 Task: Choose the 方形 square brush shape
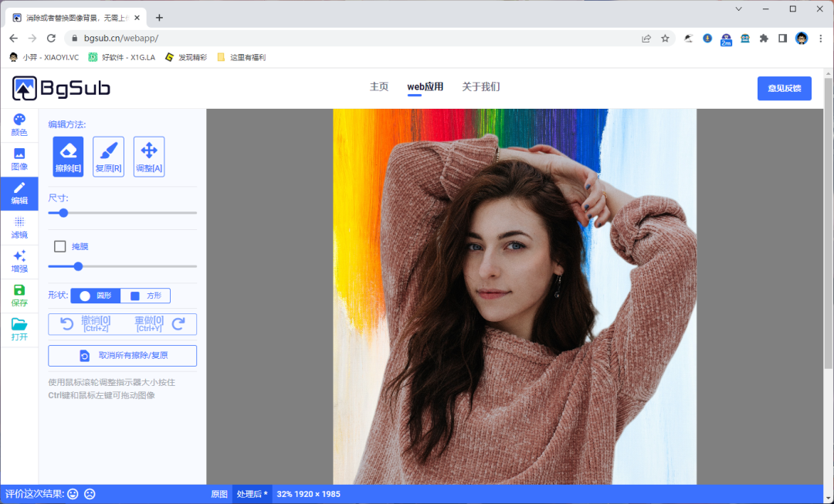point(146,296)
